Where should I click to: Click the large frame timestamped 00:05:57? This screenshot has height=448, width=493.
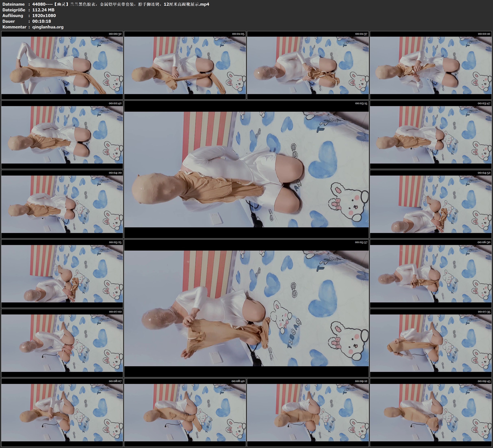246,308
